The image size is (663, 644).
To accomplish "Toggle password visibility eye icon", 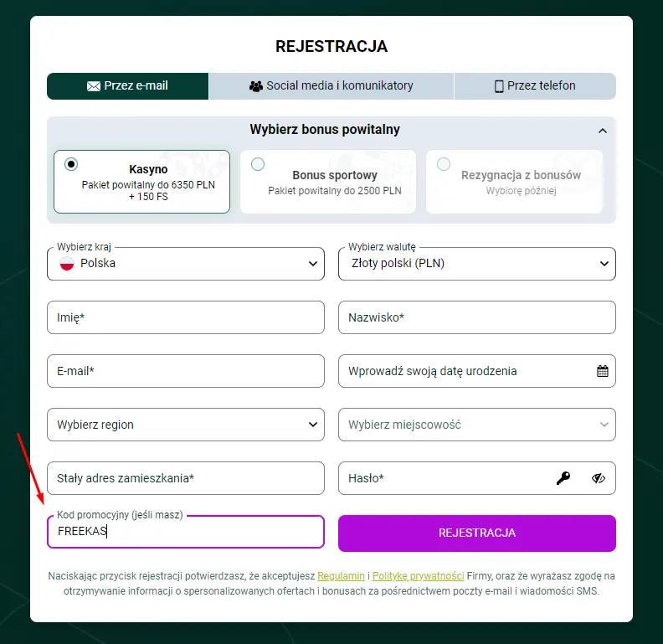I will coord(598,478).
